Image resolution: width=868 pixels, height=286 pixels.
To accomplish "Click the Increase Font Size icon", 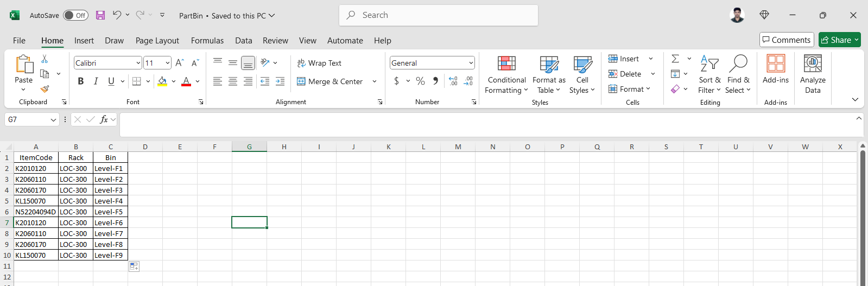I will [180, 63].
